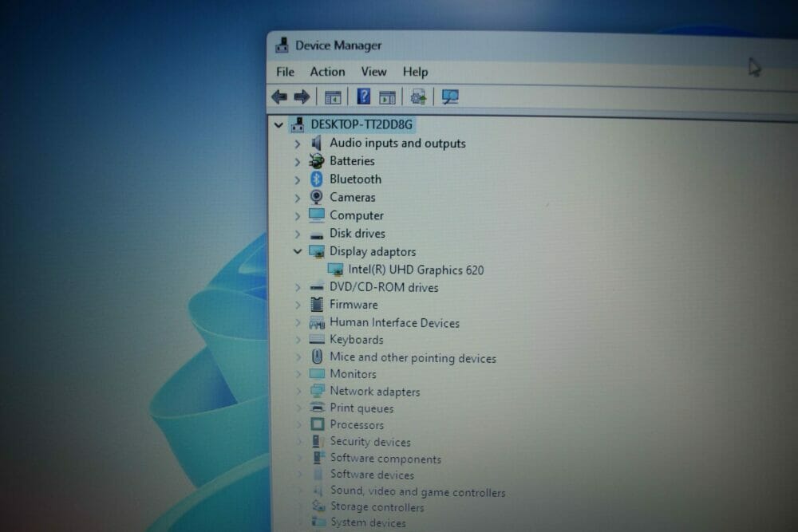
Task: Click the Computer monitor icon
Action: (x=317, y=215)
